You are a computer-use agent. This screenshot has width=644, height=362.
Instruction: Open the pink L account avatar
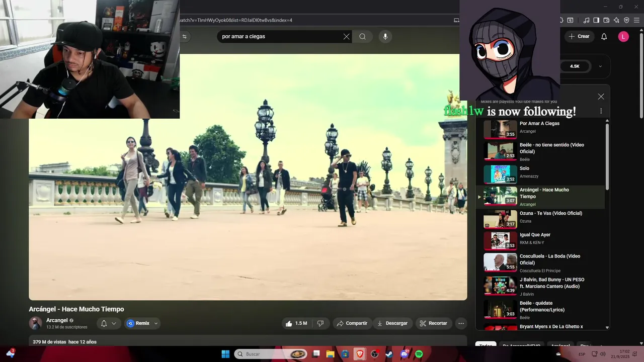pyautogui.click(x=623, y=36)
